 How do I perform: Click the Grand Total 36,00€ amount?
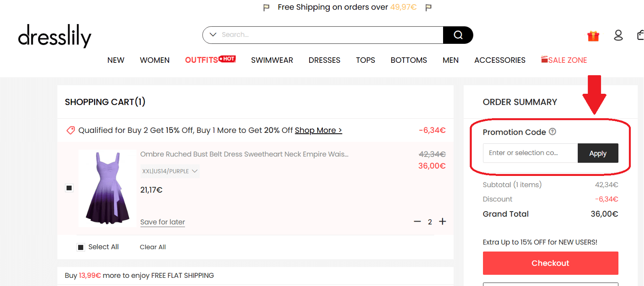pyautogui.click(x=605, y=214)
